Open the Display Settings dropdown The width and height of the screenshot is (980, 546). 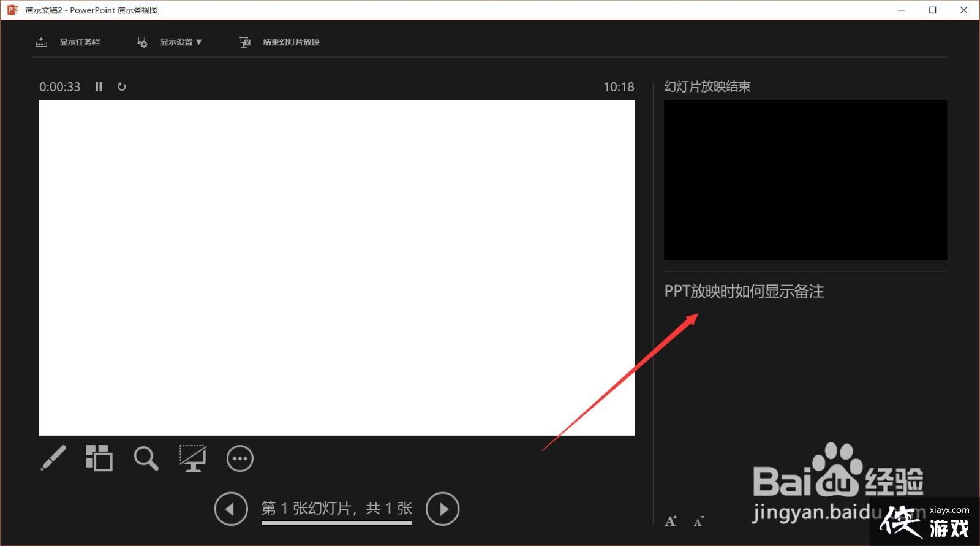click(170, 42)
